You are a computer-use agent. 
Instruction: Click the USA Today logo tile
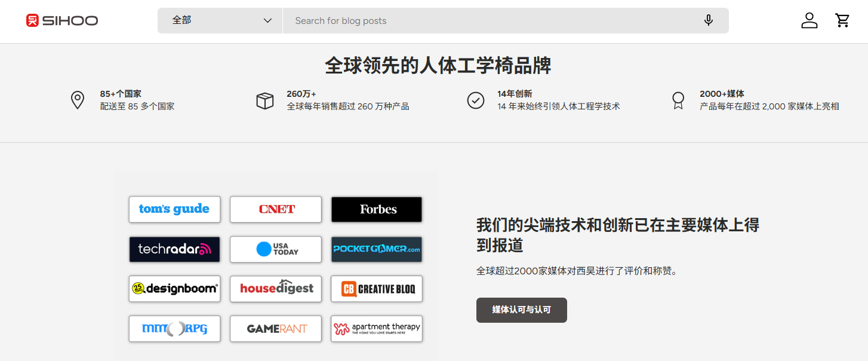tap(276, 249)
